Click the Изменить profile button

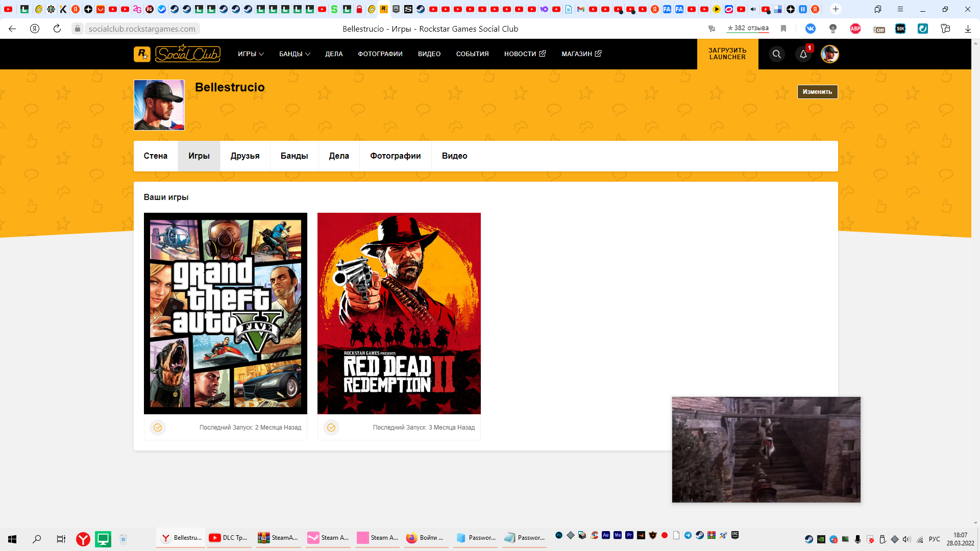tap(817, 92)
